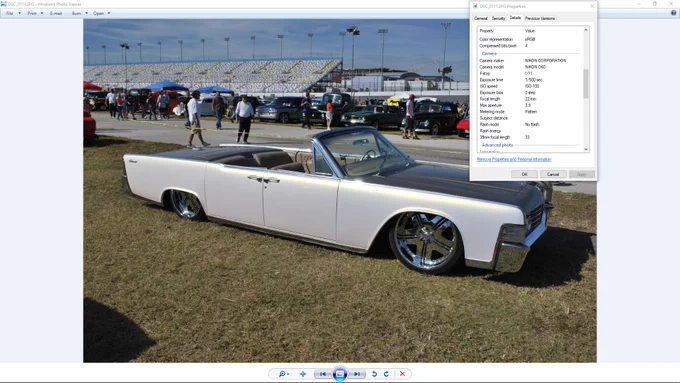This screenshot has width=680, height=383.
Task: Open the File menu
Action: pyautogui.click(x=13, y=13)
